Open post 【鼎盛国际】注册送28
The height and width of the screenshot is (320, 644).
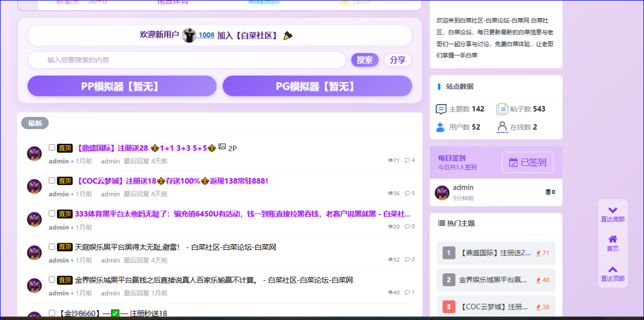145,148
